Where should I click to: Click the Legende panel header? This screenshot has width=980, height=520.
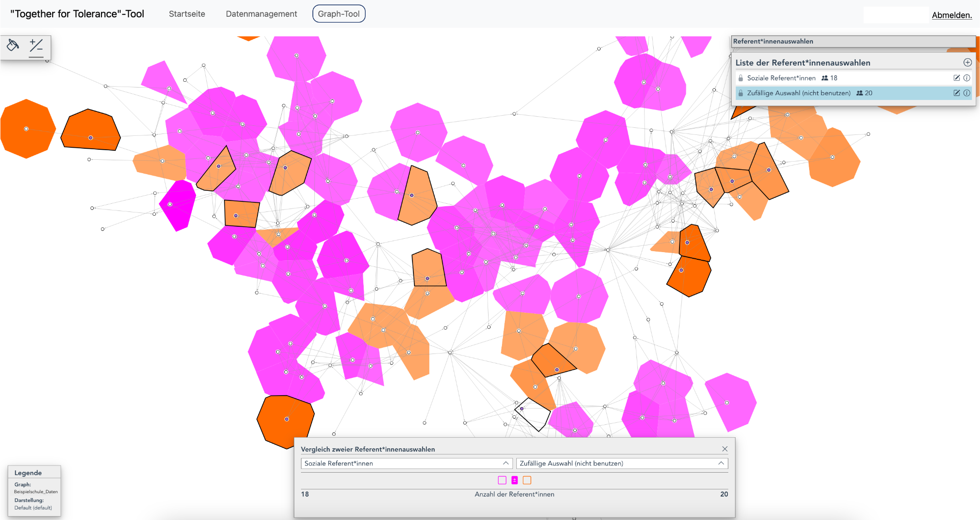coord(28,473)
